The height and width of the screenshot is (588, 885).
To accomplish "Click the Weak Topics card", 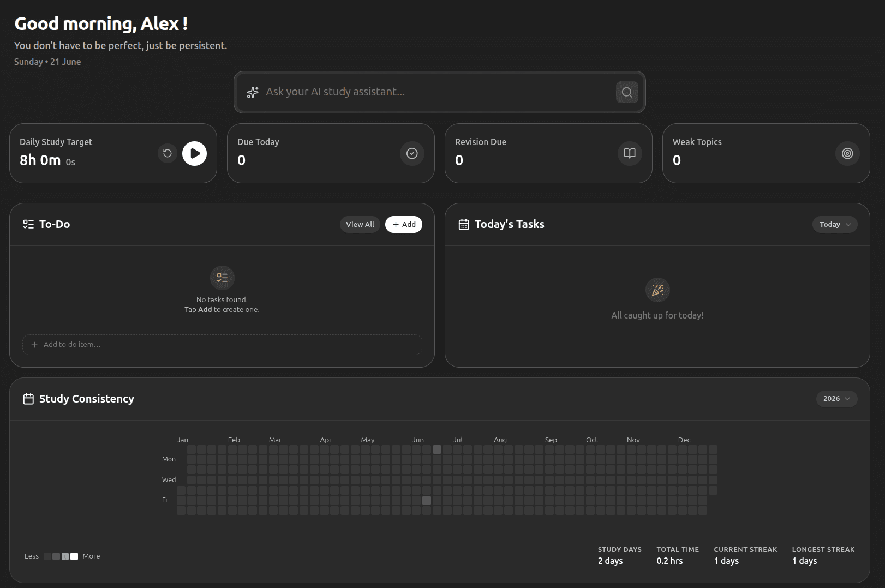I will pyautogui.click(x=766, y=153).
